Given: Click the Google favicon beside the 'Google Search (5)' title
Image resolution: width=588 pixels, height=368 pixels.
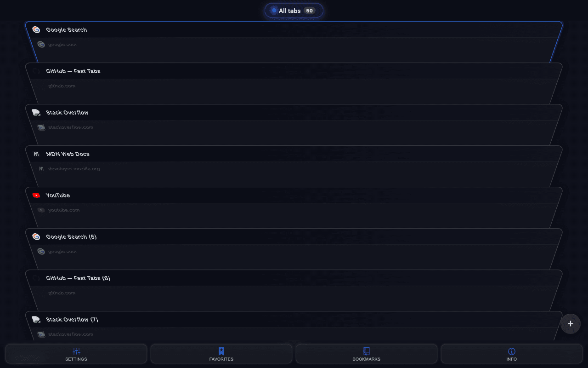Looking at the screenshot, I should click(x=36, y=237).
